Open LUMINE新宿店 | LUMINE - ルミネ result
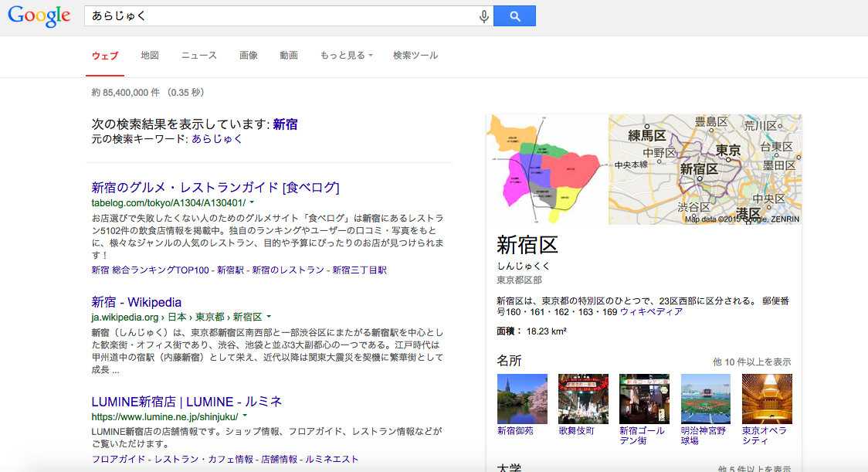 [x=187, y=402]
